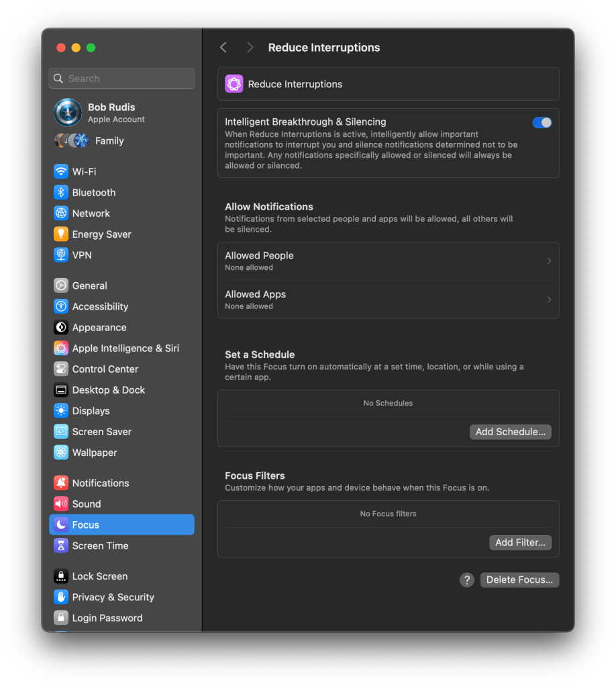616x687 pixels.
Task: Click the Bluetooth icon in sidebar
Action: [61, 192]
